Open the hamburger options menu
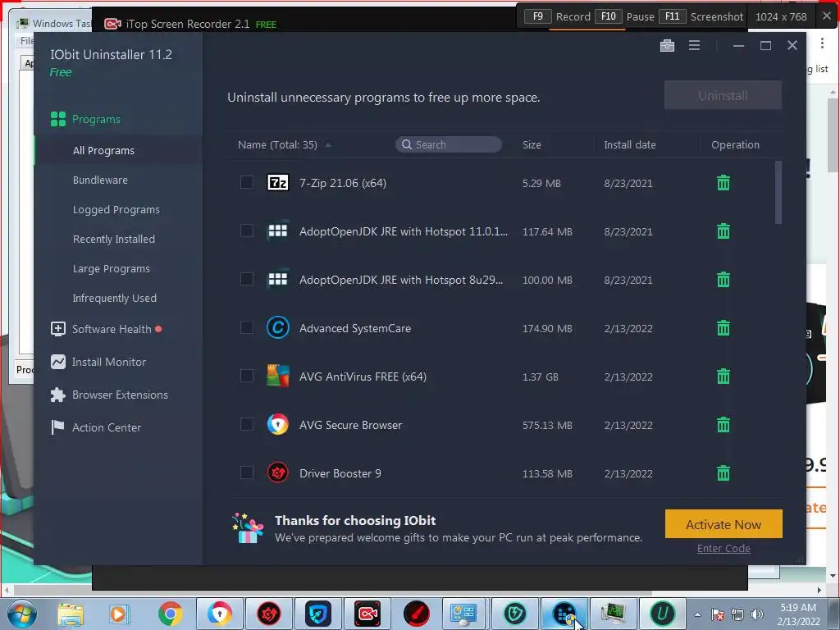Screen dimensions: 840x630 coord(694,46)
